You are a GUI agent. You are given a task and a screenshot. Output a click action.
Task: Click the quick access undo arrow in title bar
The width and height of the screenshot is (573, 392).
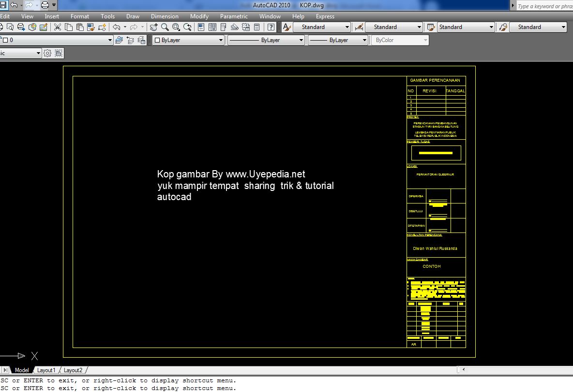[14, 5]
